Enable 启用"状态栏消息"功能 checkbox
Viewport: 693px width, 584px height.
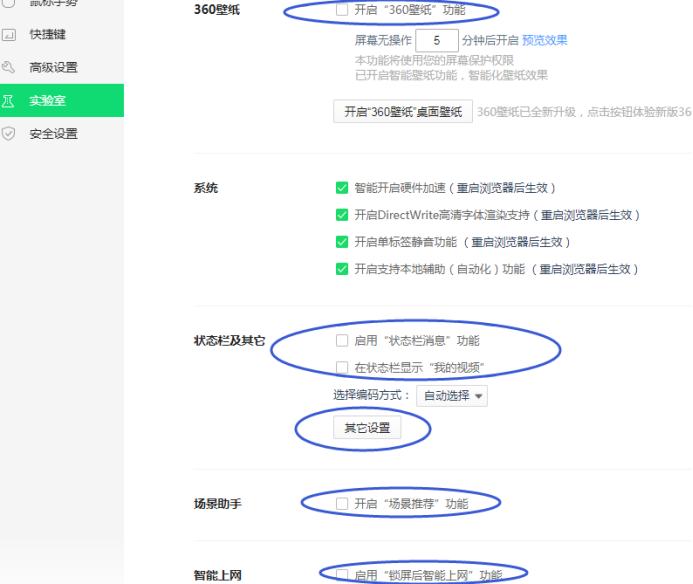click(342, 341)
